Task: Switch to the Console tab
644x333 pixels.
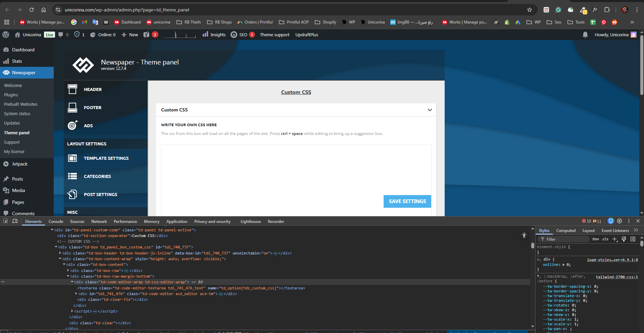Action: 56,221
